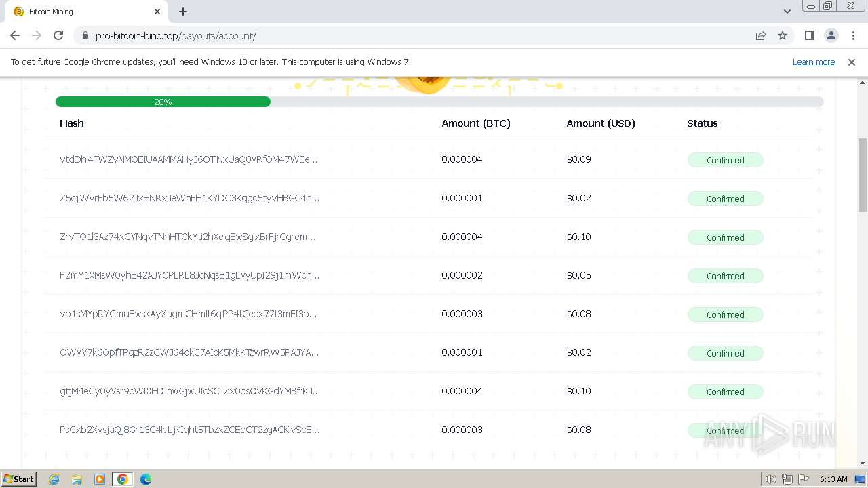This screenshot has height=488, width=868.
Task: Open the Chrome profile menu
Action: (831, 35)
